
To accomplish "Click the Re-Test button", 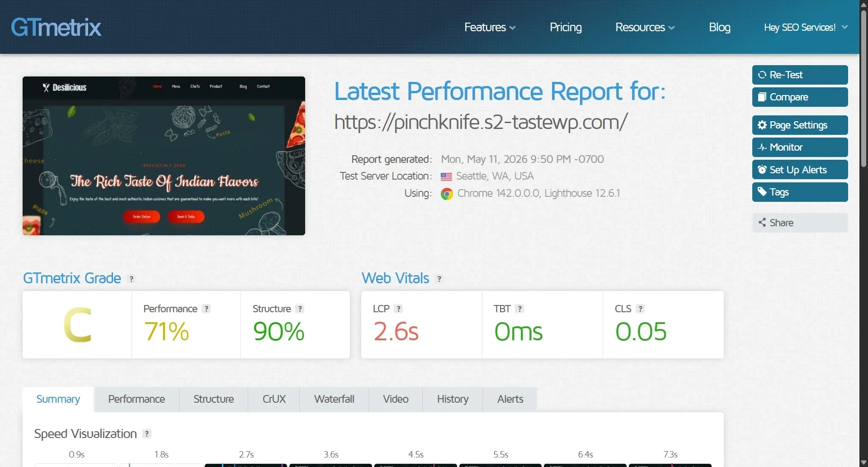I will (x=800, y=75).
